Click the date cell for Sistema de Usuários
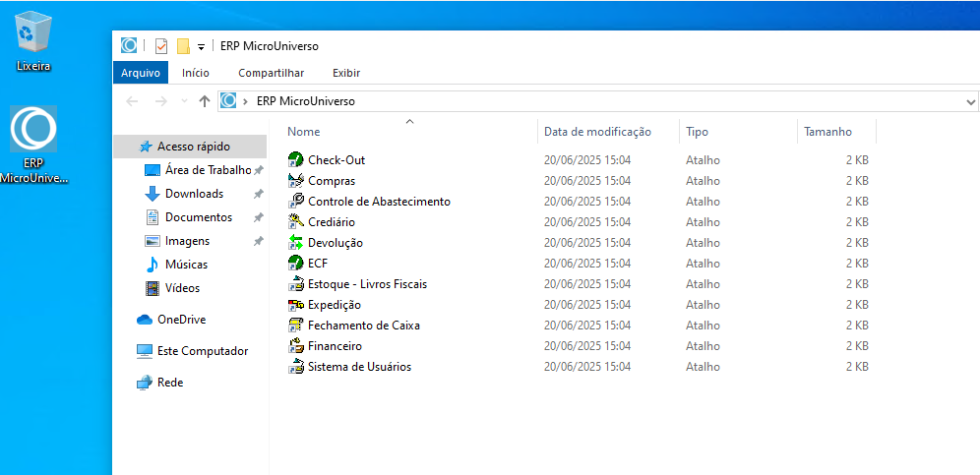The width and height of the screenshot is (980, 475). [587, 367]
